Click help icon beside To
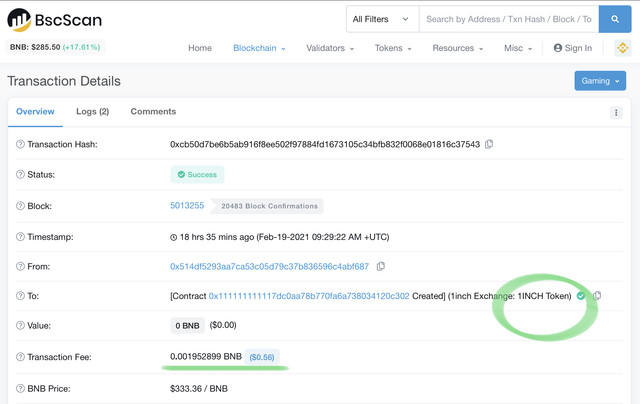This screenshot has height=404, width=640. click(20, 296)
